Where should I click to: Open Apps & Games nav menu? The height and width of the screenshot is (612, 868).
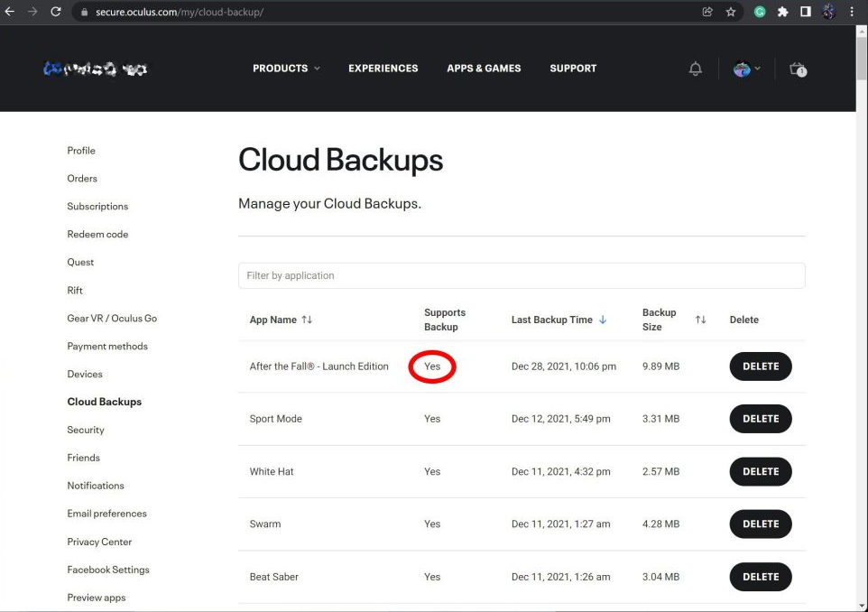point(484,69)
